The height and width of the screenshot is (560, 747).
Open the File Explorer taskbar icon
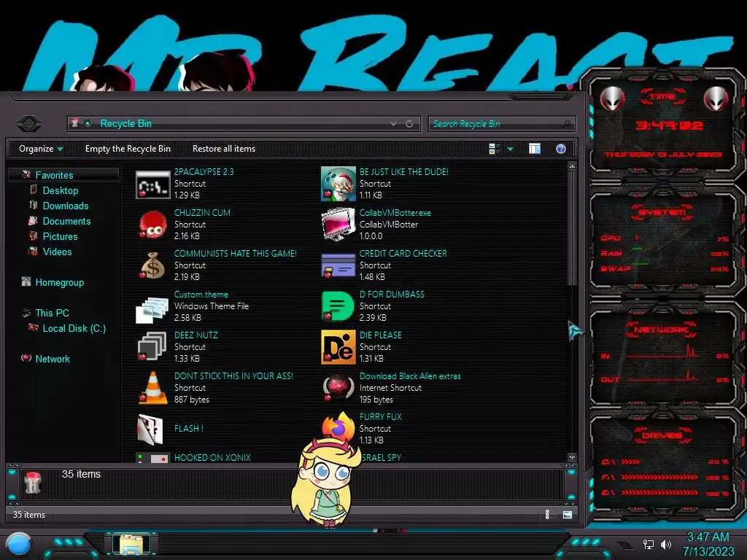[131, 544]
